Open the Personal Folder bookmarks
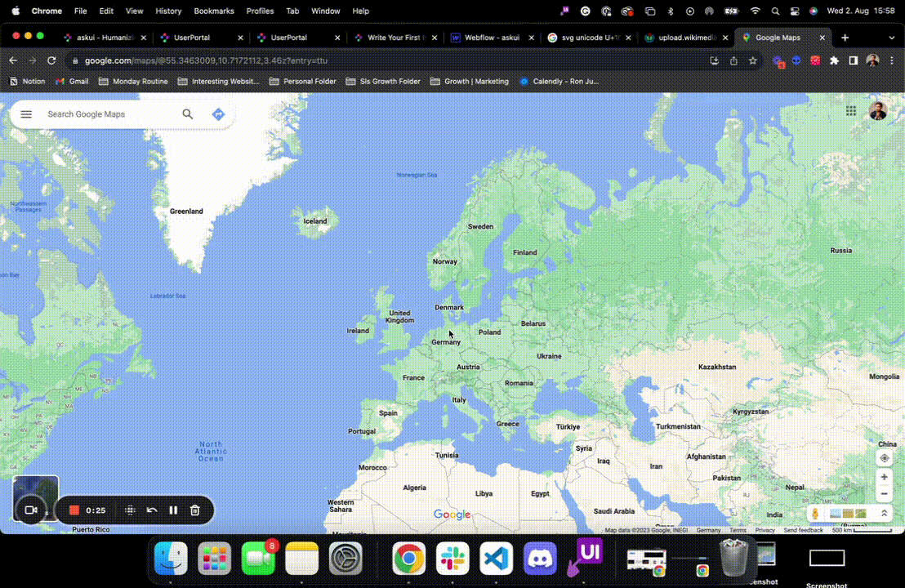The width and height of the screenshot is (905, 588). [x=302, y=82]
